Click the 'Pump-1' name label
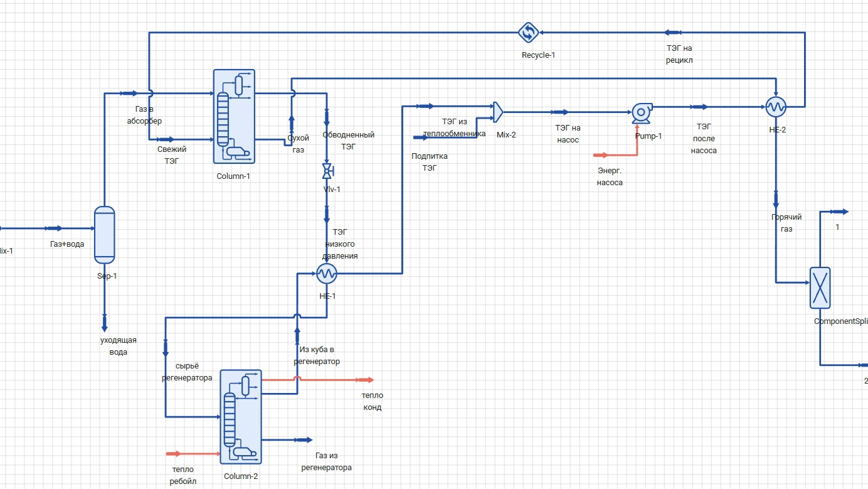868x489 pixels. [x=648, y=136]
